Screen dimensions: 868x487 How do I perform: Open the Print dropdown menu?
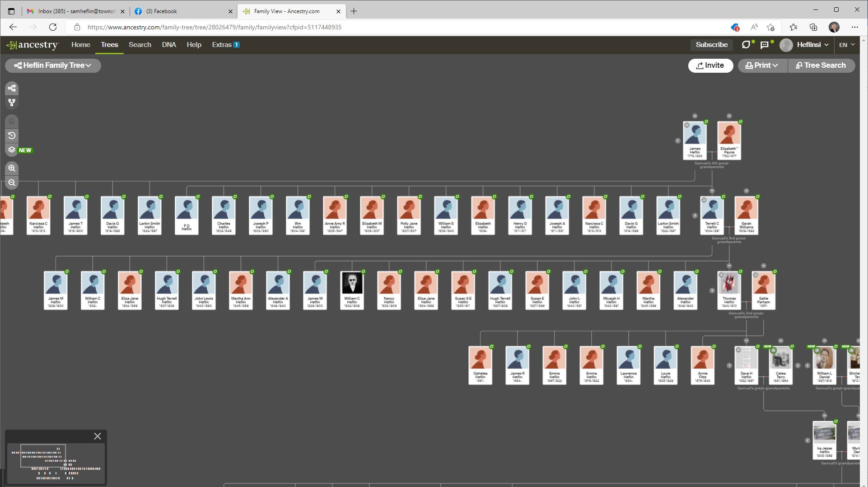coord(762,66)
